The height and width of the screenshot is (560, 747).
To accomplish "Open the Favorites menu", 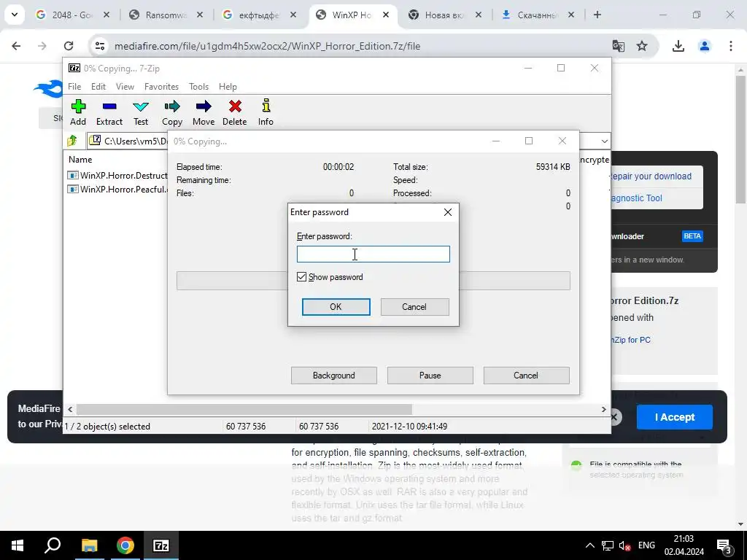I will point(161,87).
